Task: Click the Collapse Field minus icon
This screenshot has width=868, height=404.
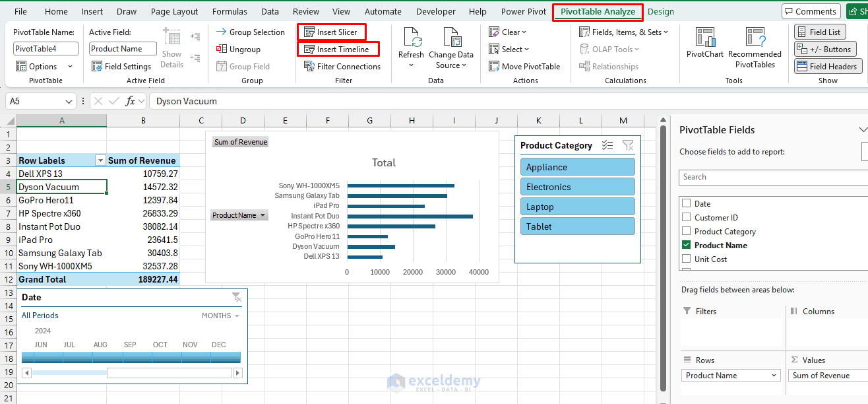Action: tap(195, 58)
